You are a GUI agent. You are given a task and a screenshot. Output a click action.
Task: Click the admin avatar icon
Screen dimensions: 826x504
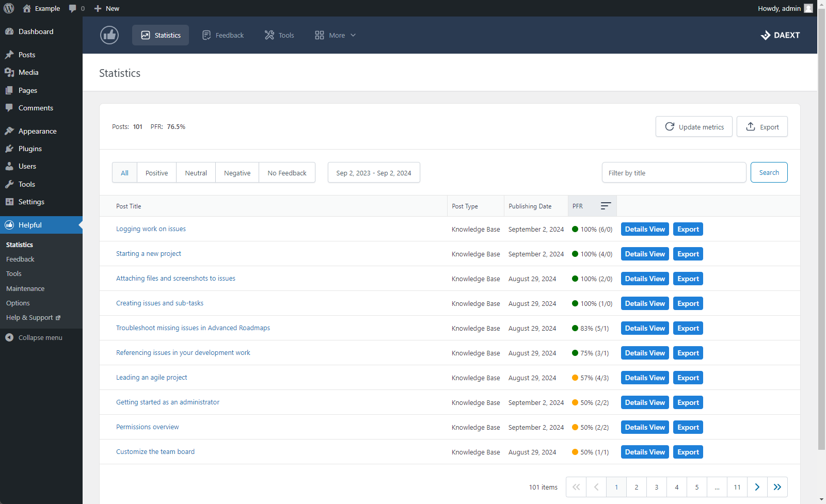(808, 8)
